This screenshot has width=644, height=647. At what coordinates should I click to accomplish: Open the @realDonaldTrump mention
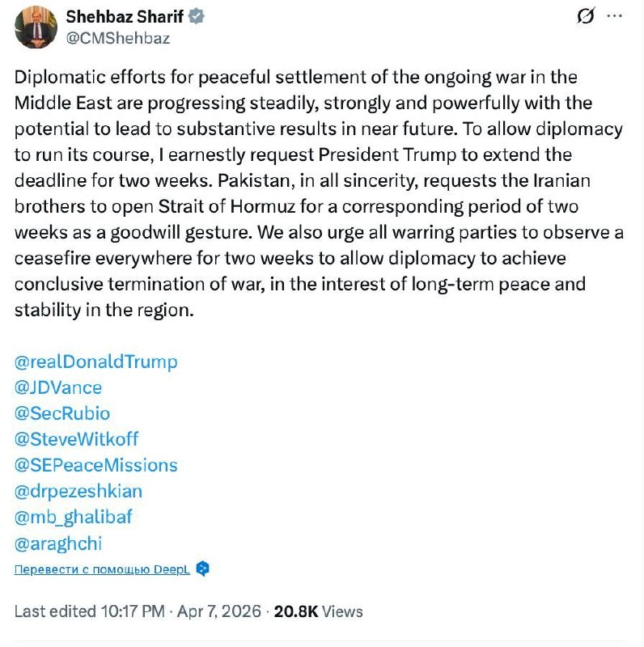click(95, 362)
